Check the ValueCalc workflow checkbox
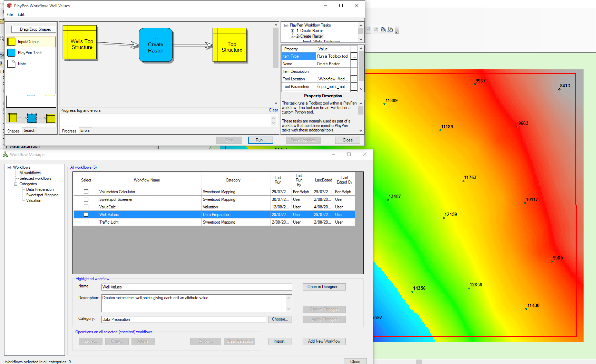 [x=86, y=207]
